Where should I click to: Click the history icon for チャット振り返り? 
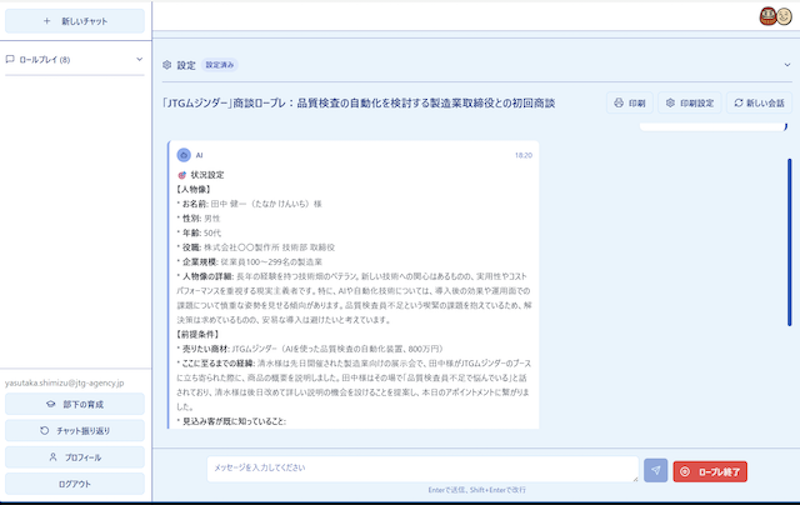pyautogui.click(x=44, y=431)
